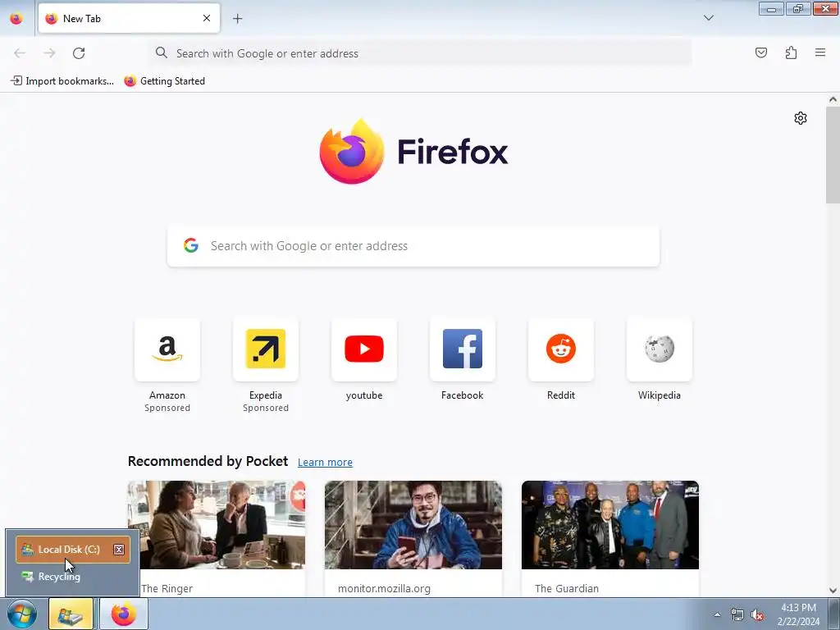
Task: Click the Learn more link
Action: pyautogui.click(x=325, y=463)
